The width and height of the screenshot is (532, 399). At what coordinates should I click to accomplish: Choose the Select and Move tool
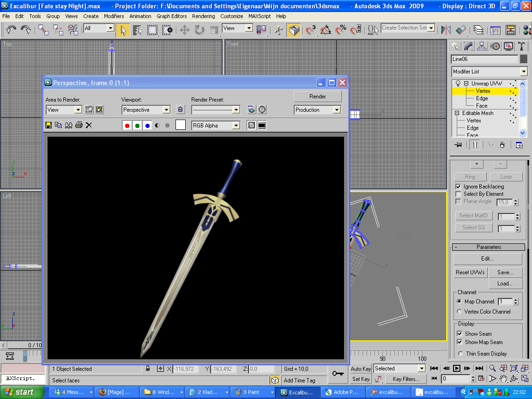click(x=185, y=30)
